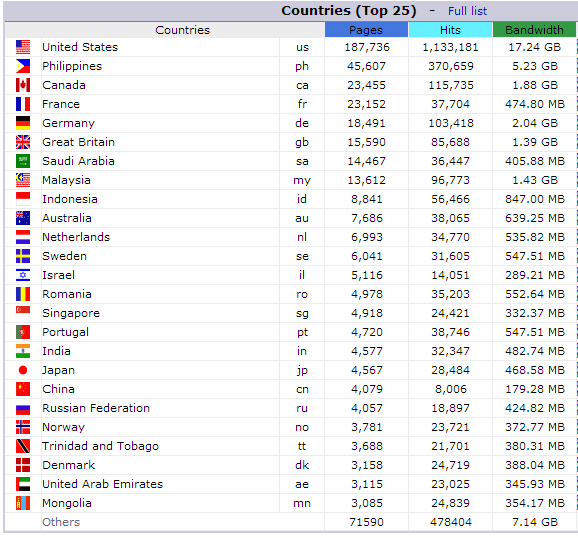Click the green Bandwidth column header
578x538 pixels.
[x=534, y=30]
